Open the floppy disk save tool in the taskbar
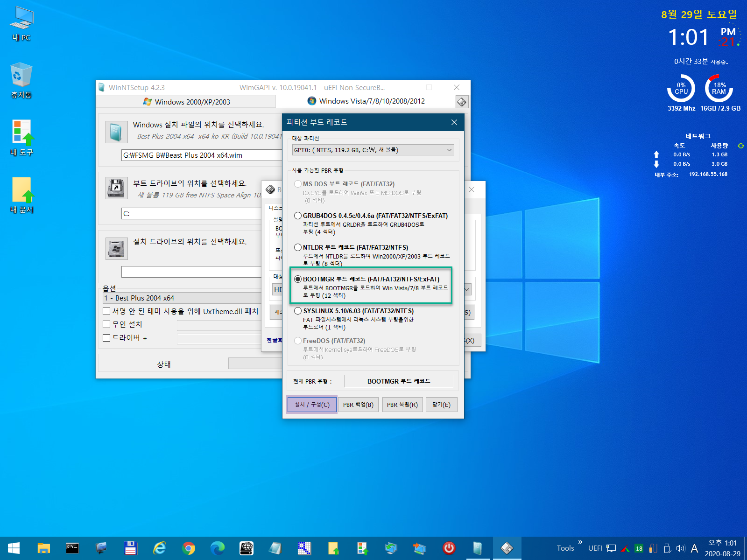This screenshot has width=747, height=560. tap(130, 548)
